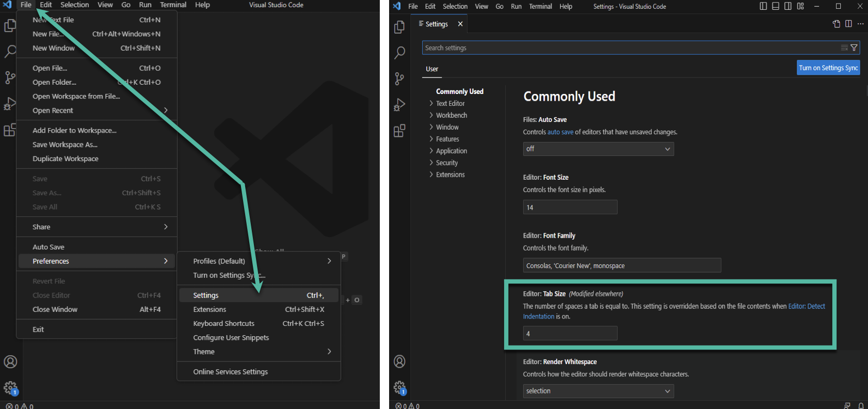Choose Exit in File menu
This screenshot has width=868, height=409.
(x=97, y=329)
